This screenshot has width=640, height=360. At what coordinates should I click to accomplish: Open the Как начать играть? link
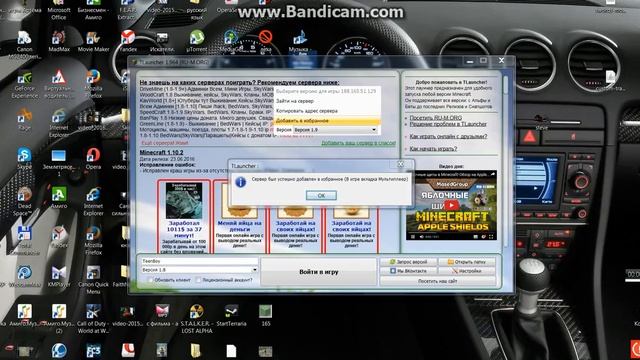tap(433, 149)
